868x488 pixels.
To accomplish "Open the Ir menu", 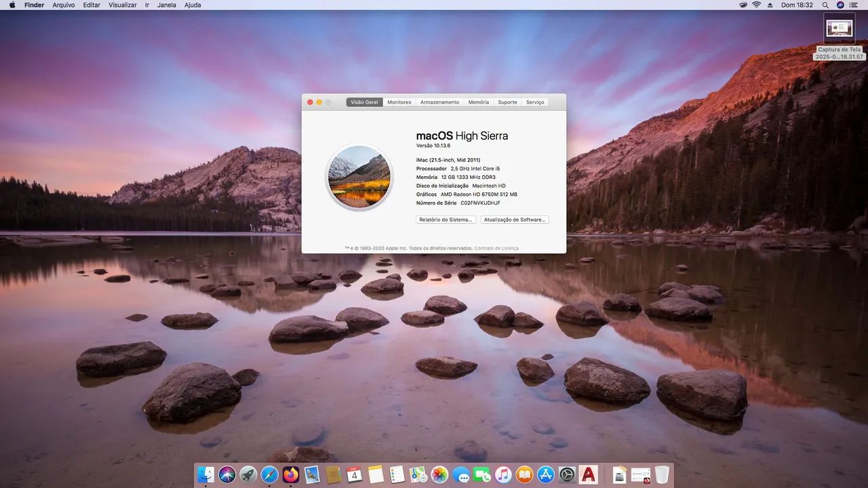I will coord(147,5).
